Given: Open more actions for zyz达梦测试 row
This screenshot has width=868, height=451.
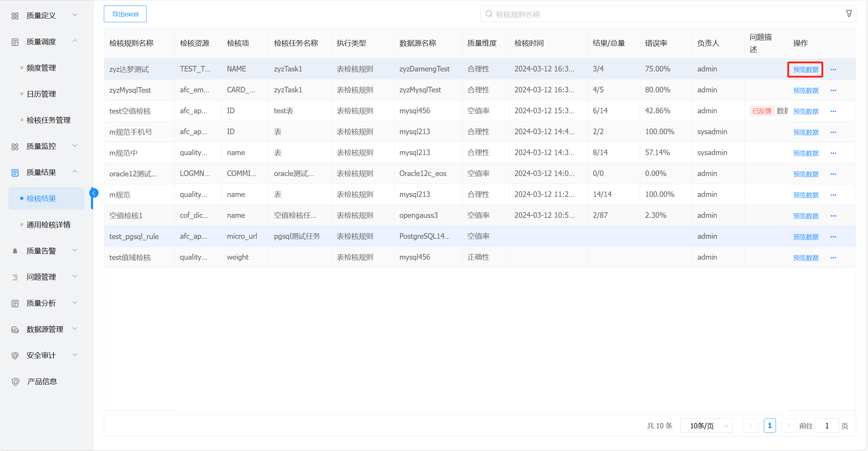Looking at the screenshot, I should [833, 69].
